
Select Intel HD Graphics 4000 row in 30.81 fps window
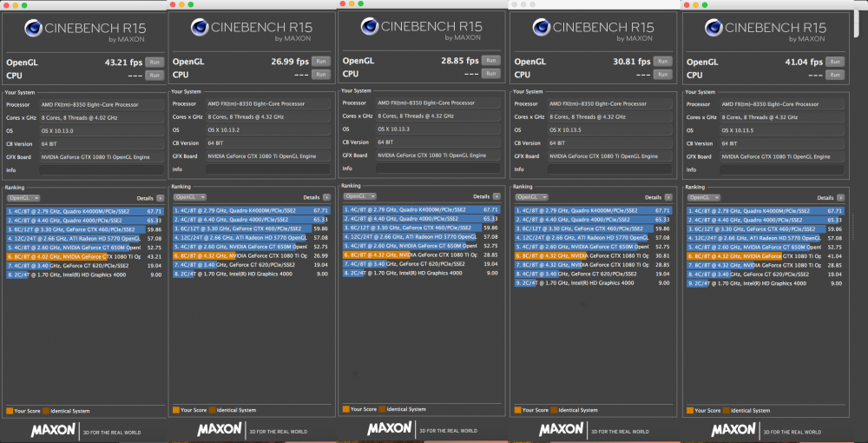click(594, 283)
